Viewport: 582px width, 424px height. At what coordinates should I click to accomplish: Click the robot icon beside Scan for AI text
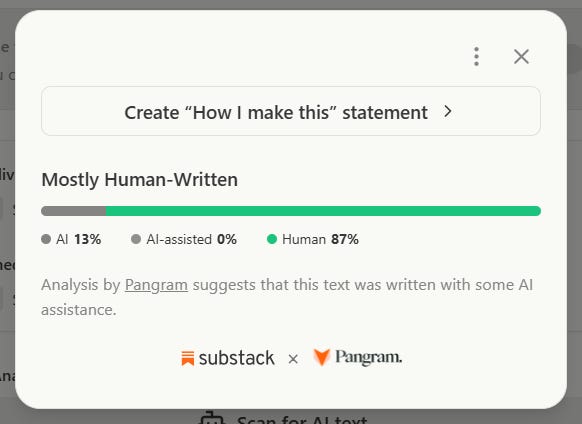212,418
